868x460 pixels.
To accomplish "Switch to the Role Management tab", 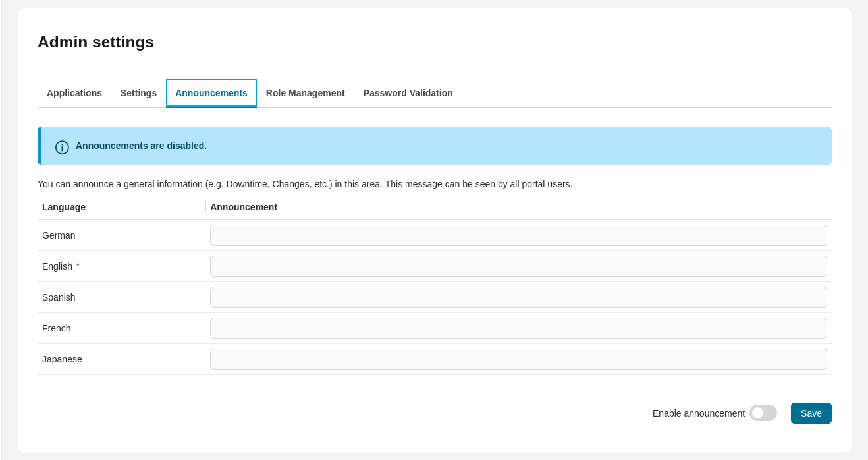I will (x=305, y=93).
